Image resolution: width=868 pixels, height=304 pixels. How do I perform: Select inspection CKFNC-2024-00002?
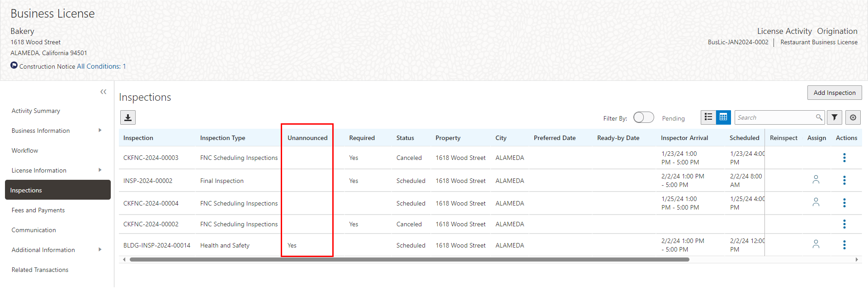pos(151,224)
